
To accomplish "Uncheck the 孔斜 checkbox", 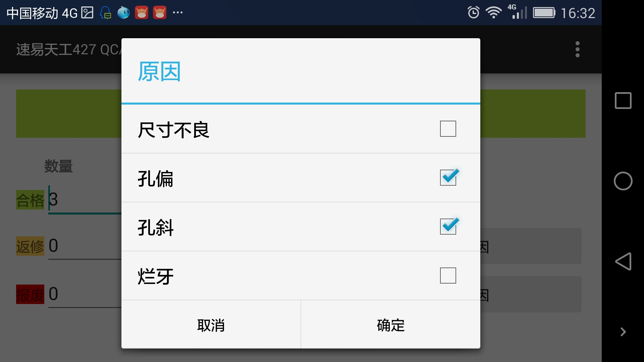I will [449, 226].
